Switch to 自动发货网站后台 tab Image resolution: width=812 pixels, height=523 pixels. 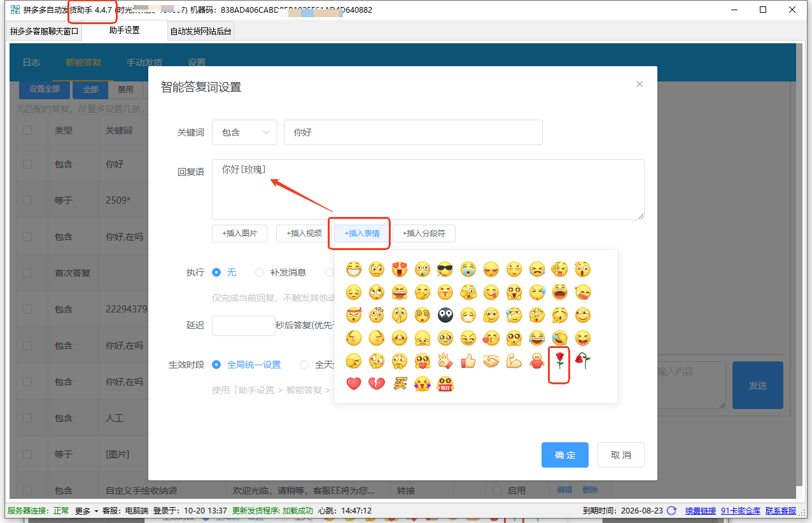coord(201,31)
